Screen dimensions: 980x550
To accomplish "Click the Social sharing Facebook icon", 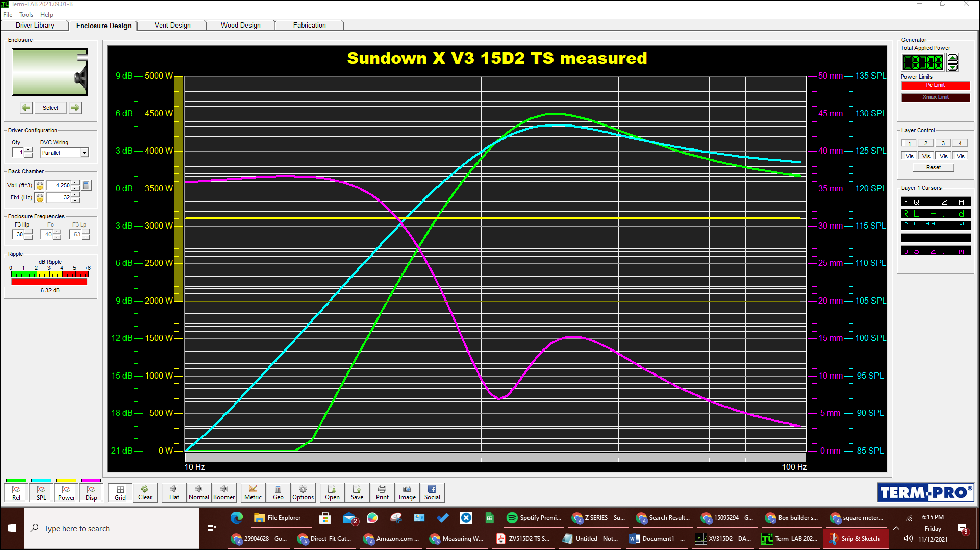I will [432, 492].
